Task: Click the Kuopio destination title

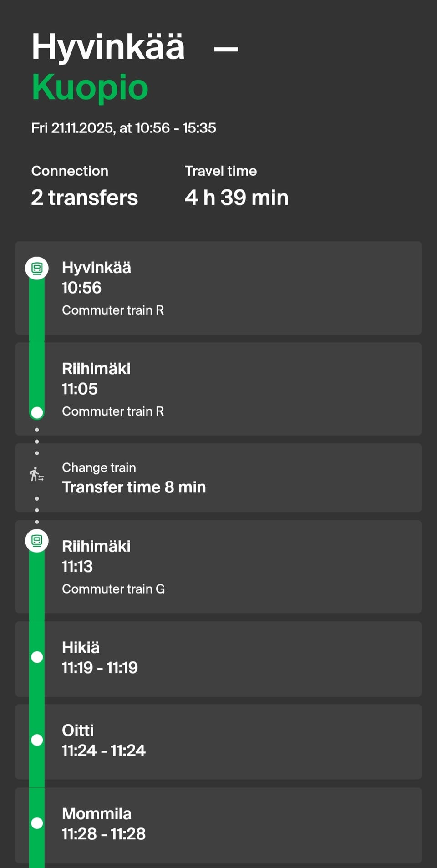Action: pos(90,87)
